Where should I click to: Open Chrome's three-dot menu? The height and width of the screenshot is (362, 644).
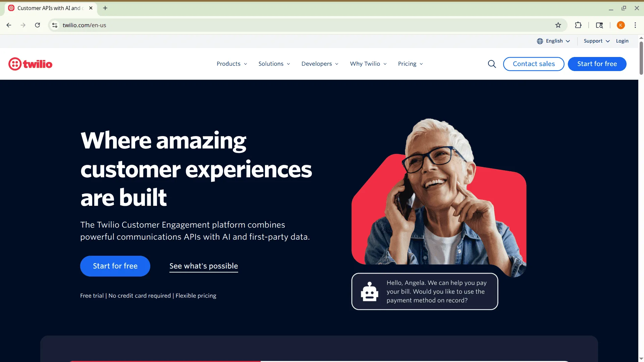(635, 25)
